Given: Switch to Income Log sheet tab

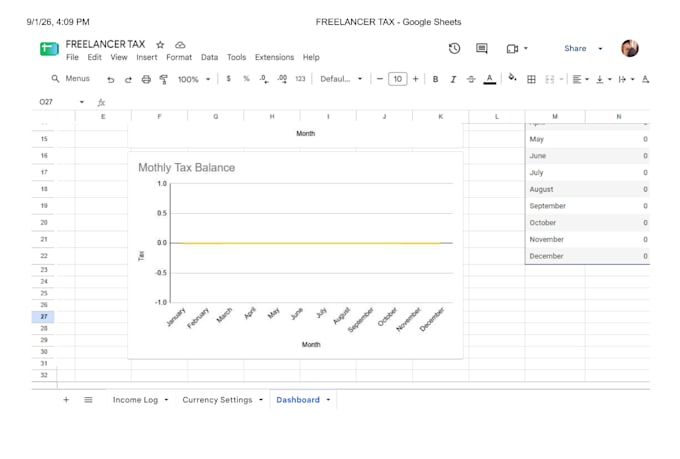Looking at the screenshot, I should pyautogui.click(x=135, y=400).
